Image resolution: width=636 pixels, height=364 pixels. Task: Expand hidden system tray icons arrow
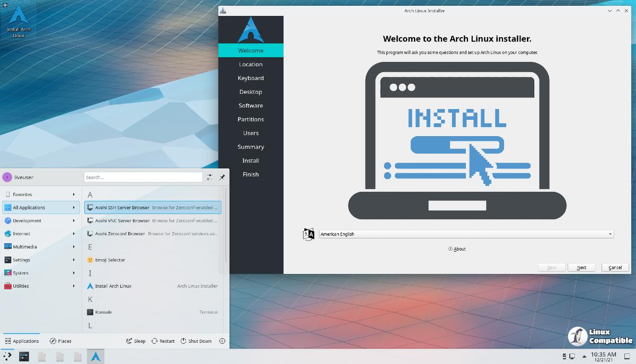584,357
